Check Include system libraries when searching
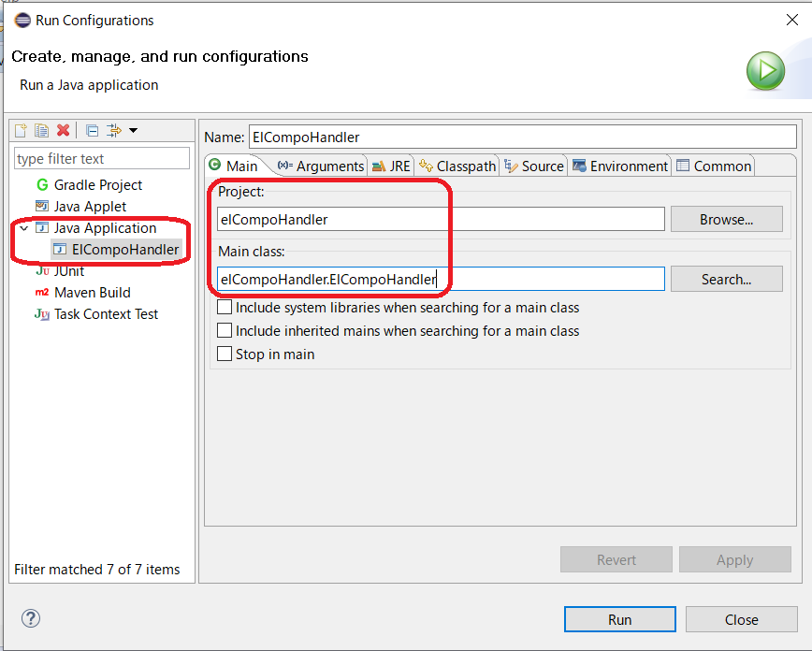The height and width of the screenshot is (651, 812). pos(224,308)
